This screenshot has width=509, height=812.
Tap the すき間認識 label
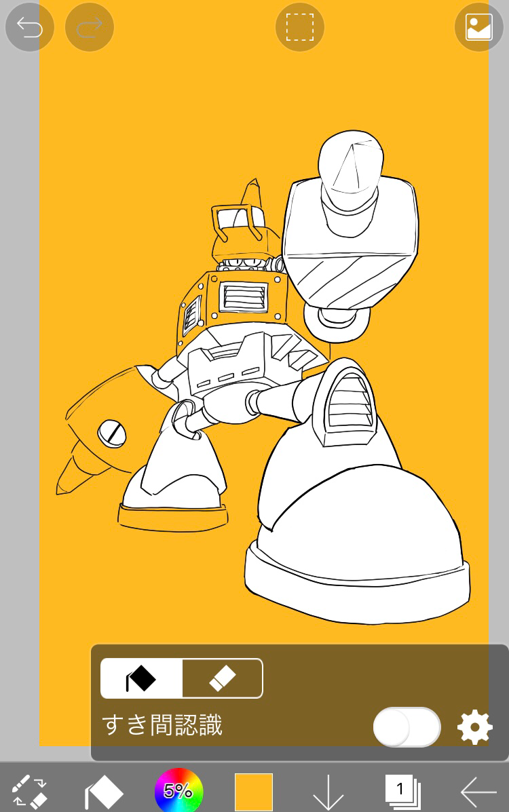(162, 724)
